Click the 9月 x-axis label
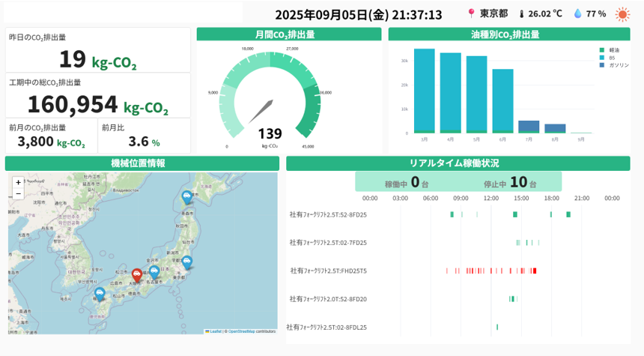This screenshot has width=644, height=356. click(x=581, y=139)
